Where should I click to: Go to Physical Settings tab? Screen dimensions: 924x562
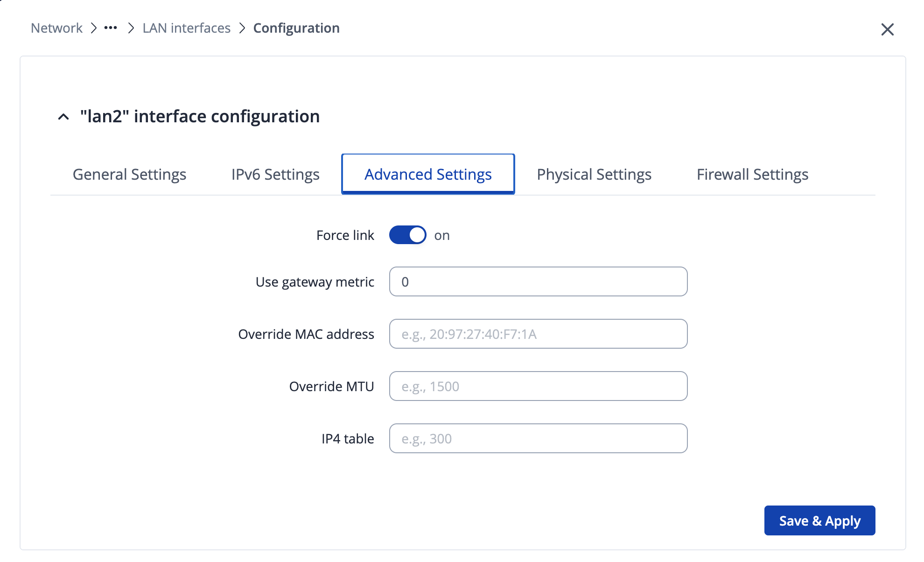coord(594,175)
